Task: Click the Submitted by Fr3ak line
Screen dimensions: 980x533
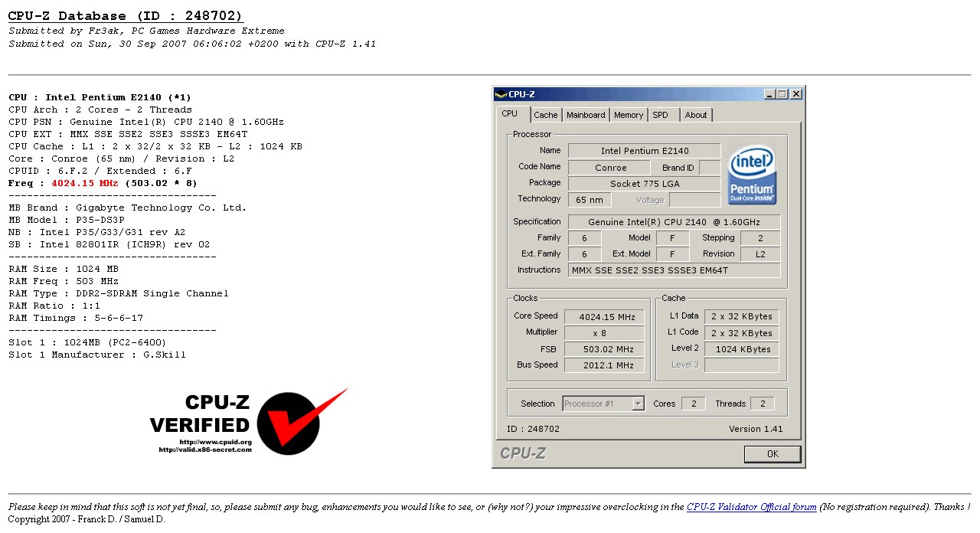Action: coord(146,31)
